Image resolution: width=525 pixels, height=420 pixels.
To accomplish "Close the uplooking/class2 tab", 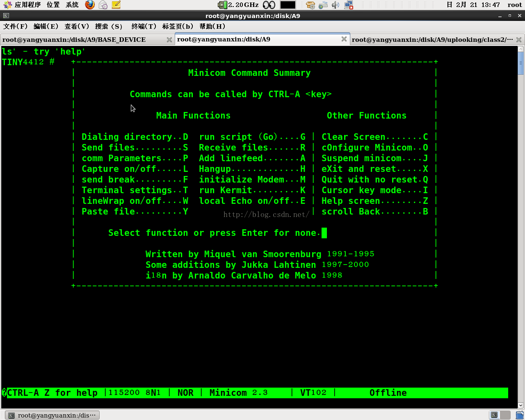I will coord(519,40).
